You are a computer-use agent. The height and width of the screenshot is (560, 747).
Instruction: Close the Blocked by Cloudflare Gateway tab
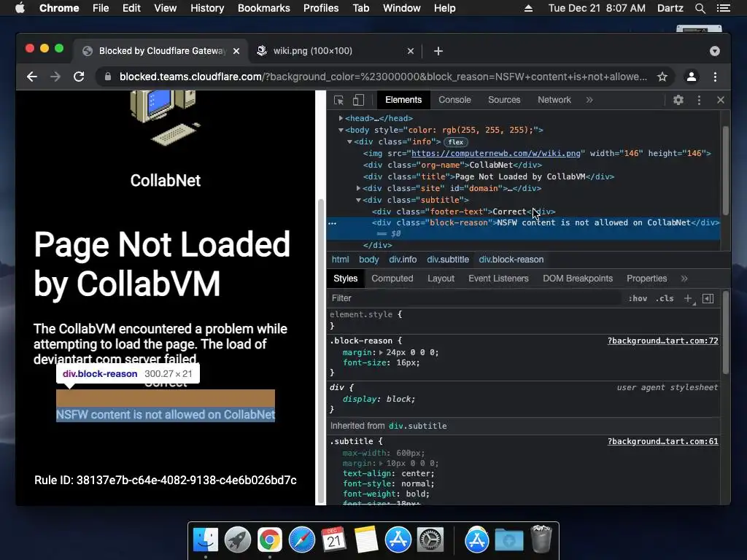point(236,51)
